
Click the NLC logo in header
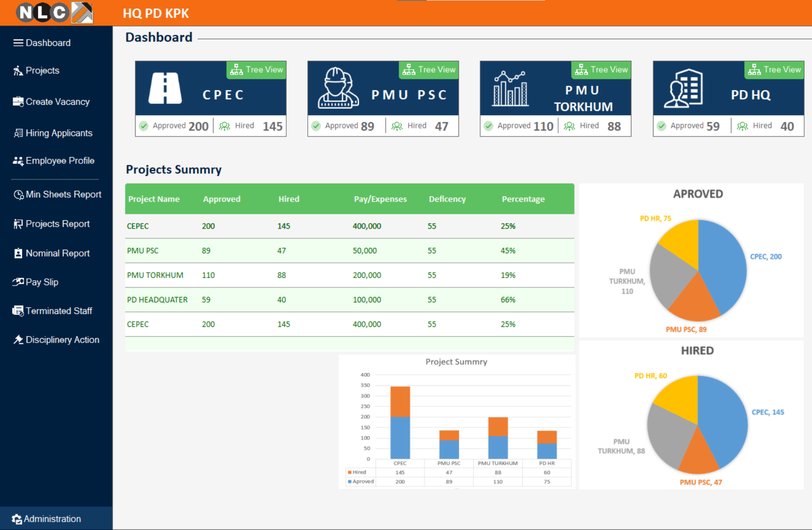[x=54, y=13]
